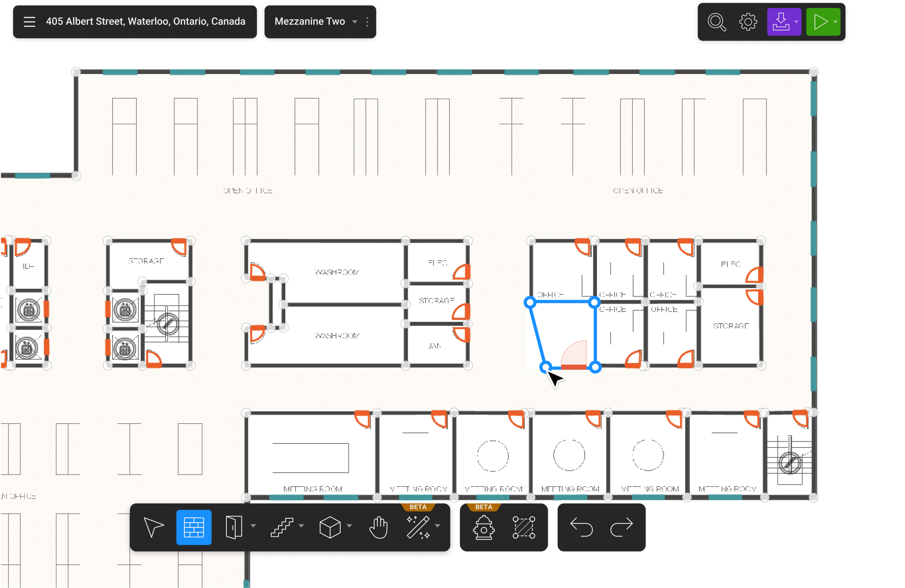905x588 pixels.
Task: Open the floor options kebab menu
Action: pos(367,22)
